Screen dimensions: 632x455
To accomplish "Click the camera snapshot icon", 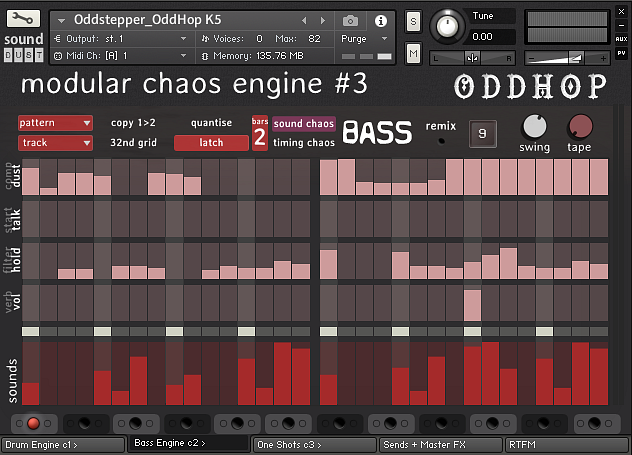I will point(350,21).
